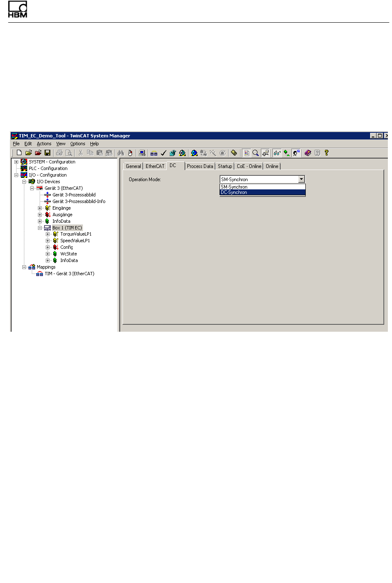Collapse the Mappings branch
The height and width of the screenshot is (583, 392).
(x=24, y=267)
